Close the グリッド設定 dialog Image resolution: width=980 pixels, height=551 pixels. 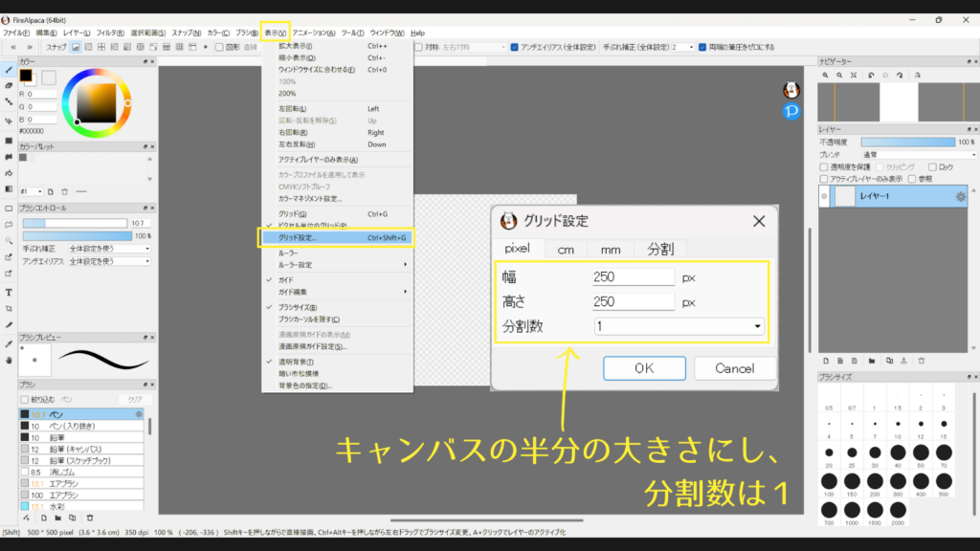759,221
